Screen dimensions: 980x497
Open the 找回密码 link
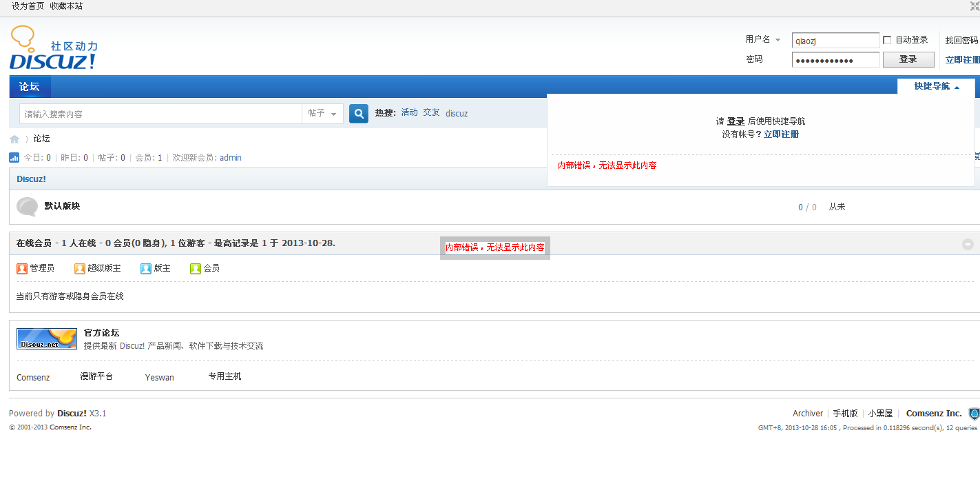pos(962,41)
